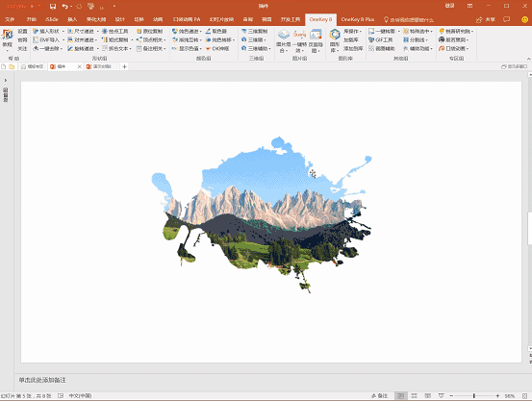
Task: Click the 控点工具 icon
Action: [105, 31]
